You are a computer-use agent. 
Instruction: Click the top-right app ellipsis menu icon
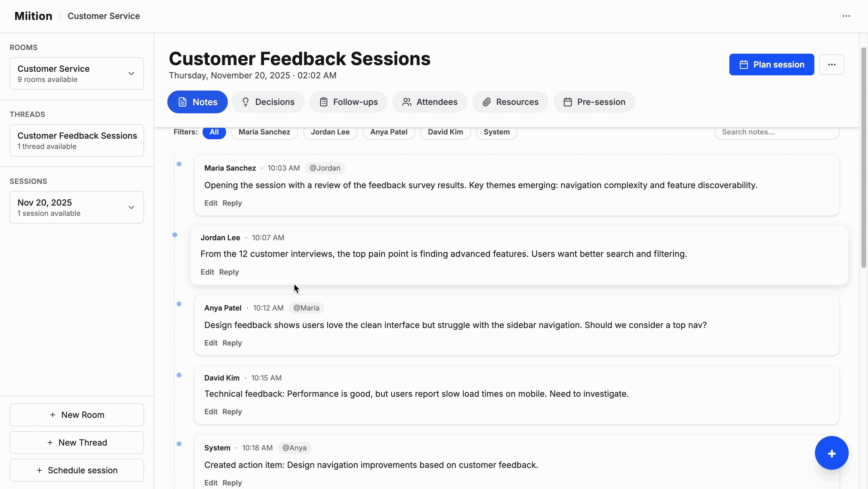pyautogui.click(x=846, y=16)
